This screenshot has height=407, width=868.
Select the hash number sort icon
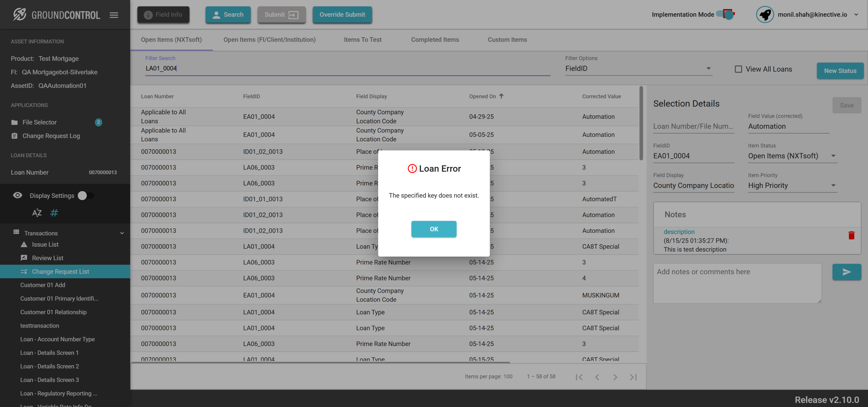(x=54, y=213)
